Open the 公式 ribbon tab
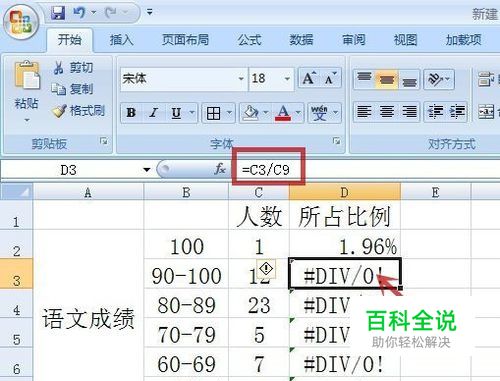The image size is (500, 381). (x=249, y=40)
